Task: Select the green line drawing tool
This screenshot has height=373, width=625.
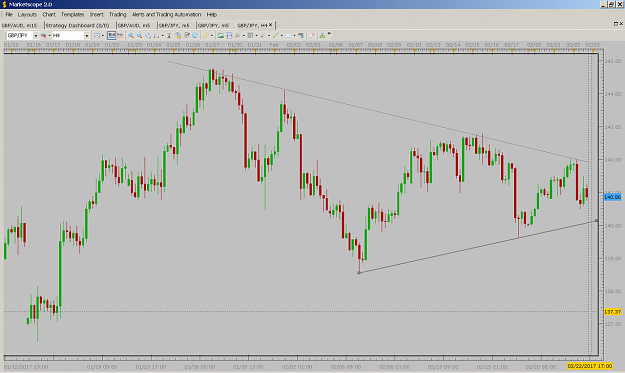Action: [x=275, y=35]
